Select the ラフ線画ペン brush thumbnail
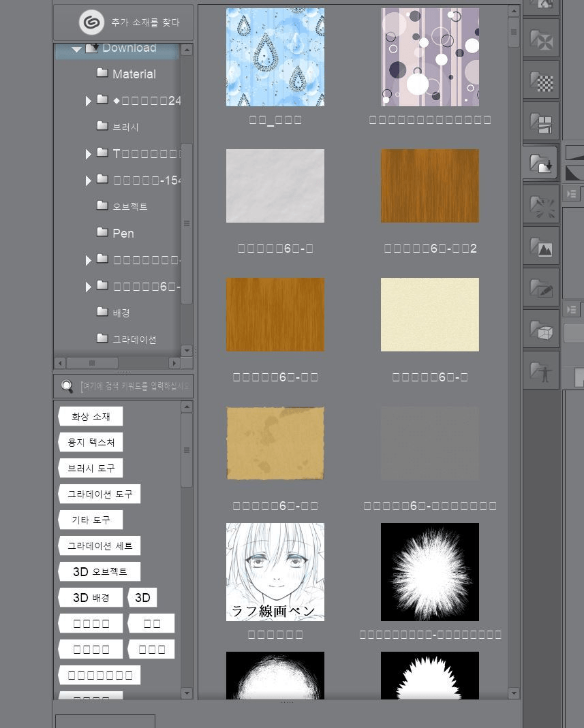584x728 pixels. coord(275,572)
